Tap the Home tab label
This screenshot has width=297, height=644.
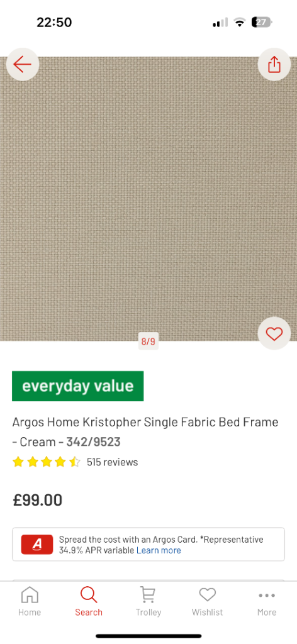pyautogui.click(x=30, y=612)
